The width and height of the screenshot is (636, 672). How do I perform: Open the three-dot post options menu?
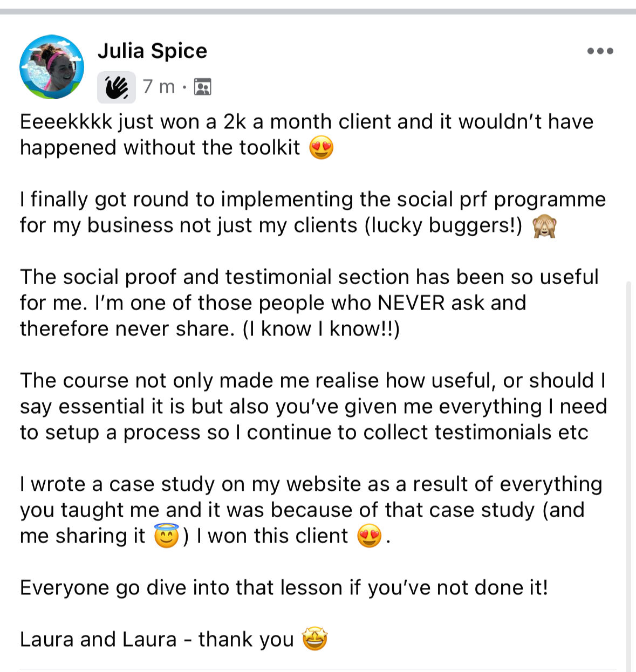tap(600, 51)
